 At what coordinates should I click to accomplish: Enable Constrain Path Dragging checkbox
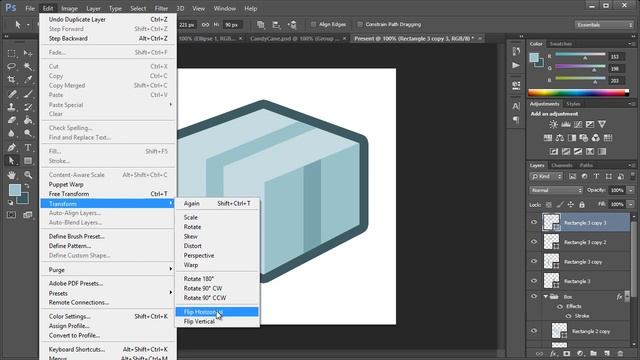coord(360,24)
